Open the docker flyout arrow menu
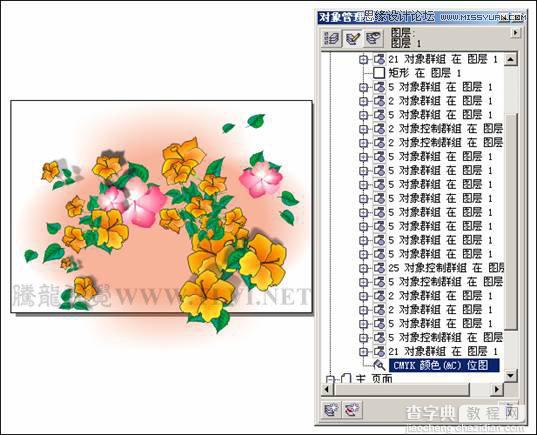The height and width of the screenshot is (435, 537). [x=515, y=33]
